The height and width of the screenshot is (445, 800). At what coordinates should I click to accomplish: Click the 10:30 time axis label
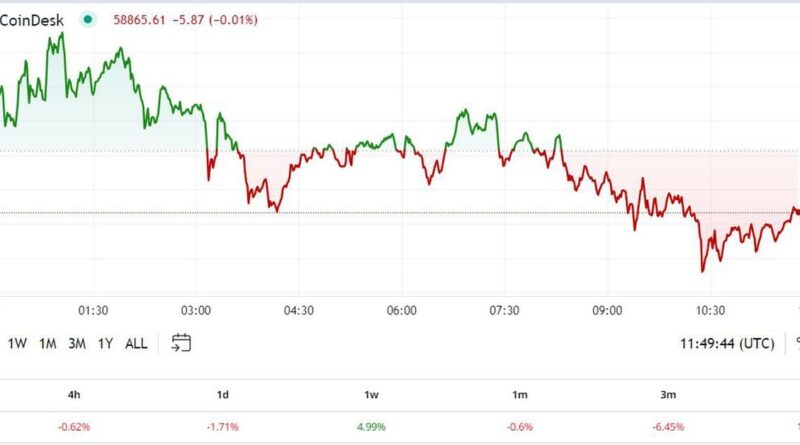(x=711, y=310)
